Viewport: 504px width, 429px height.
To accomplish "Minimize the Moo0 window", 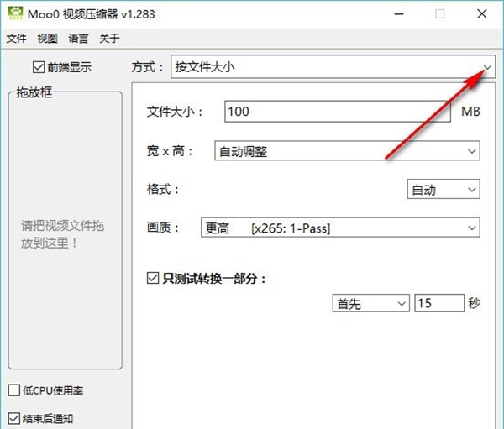I will 399,14.
